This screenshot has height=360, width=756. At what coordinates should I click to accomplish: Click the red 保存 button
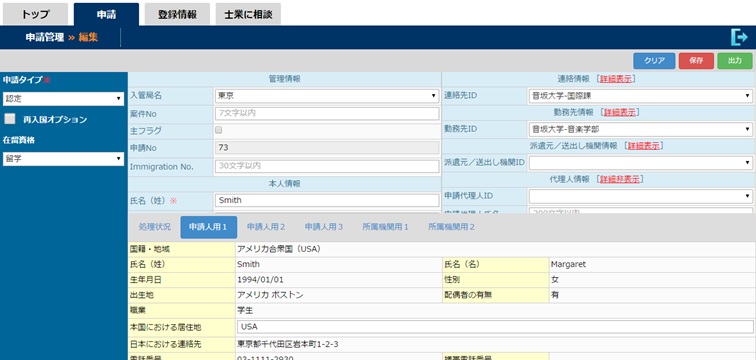[x=696, y=61]
